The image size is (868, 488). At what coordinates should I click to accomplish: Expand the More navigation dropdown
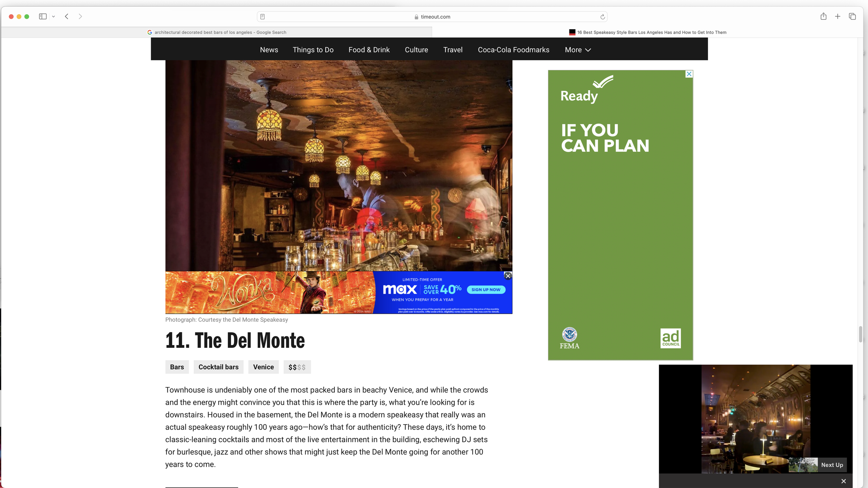click(x=577, y=50)
